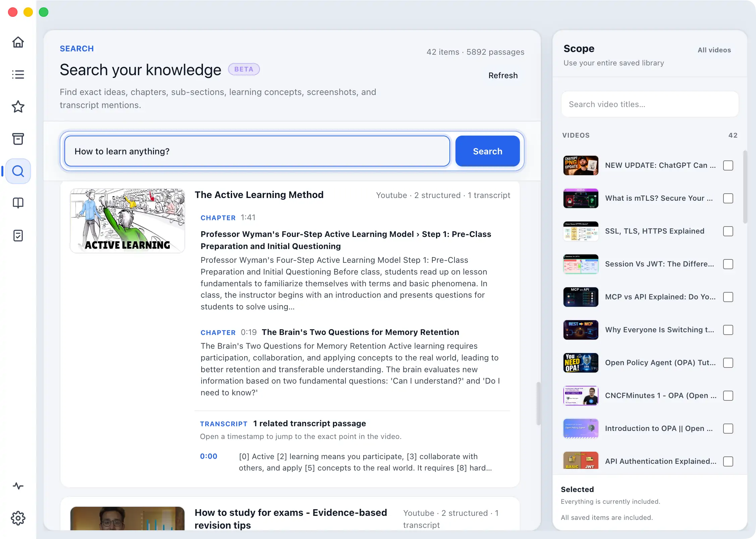
Task: Click the You Need OPA video thumbnail
Action: (x=581, y=363)
